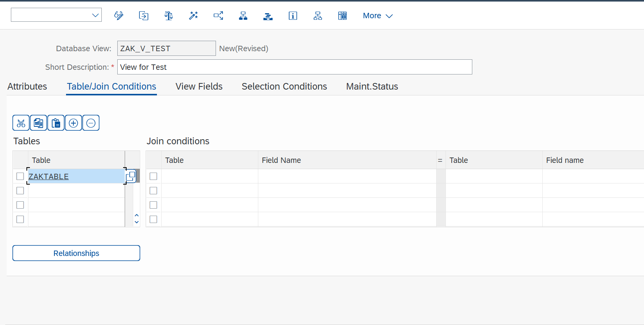Open the command field dropdown arrow
This screenshot has height=325, width=644.
[x=95, y=15]
